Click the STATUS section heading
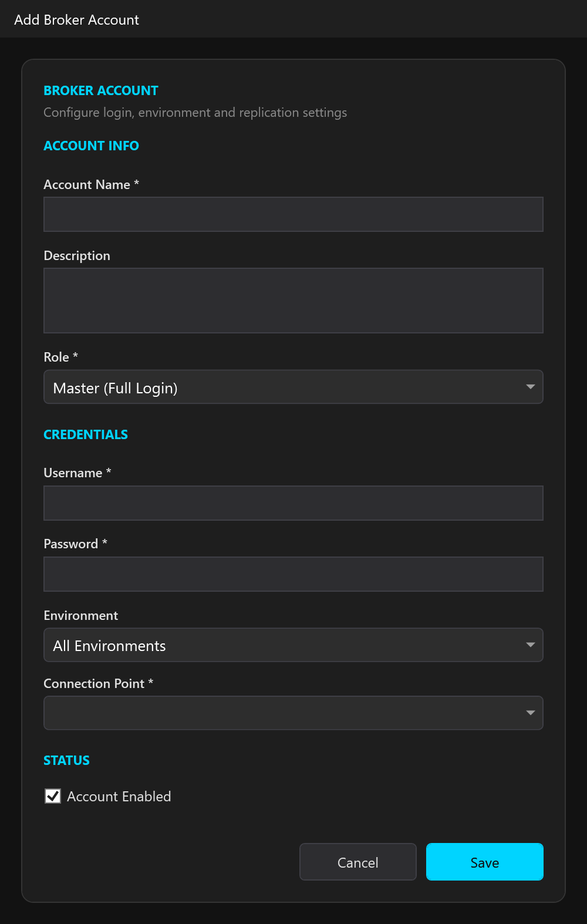The width and height of the screenshot is (587, 924). (x=67, y=761)
